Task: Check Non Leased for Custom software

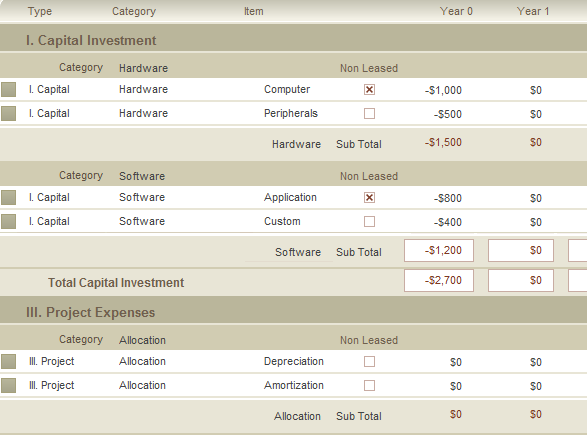Action: click(369, 222)
